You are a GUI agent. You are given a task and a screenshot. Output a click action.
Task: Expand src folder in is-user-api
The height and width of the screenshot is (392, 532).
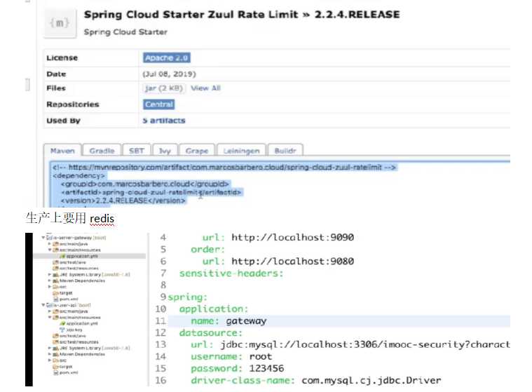coord(50,360)
